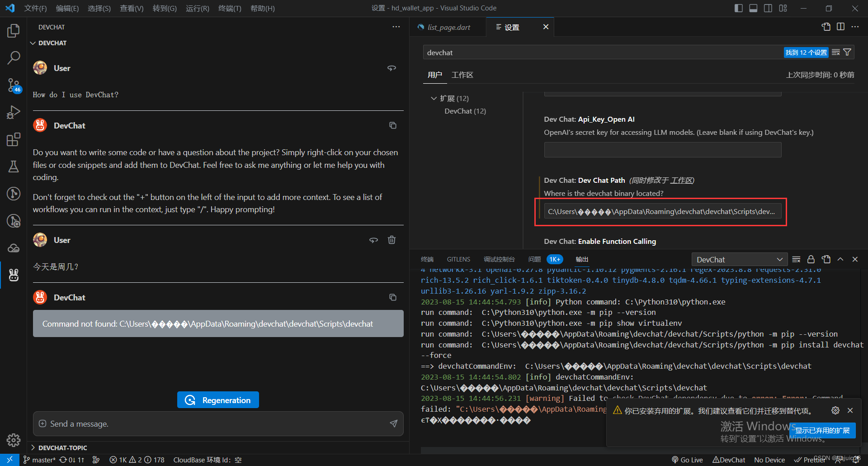Select the DevChat output channel dropdown
The height and width of the screenshot is (466, 868).
pos(740,260)
